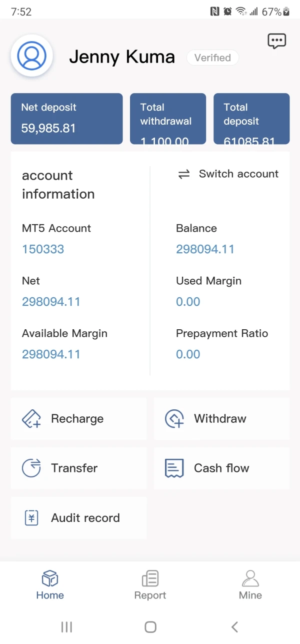
Task: Open the Report tab
Action: pyautogui.click(x=150, y=585)
